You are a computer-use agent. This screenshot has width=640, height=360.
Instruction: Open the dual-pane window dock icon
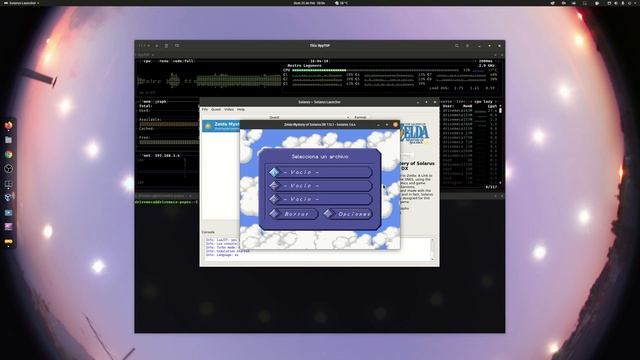[x=8, y=184]
